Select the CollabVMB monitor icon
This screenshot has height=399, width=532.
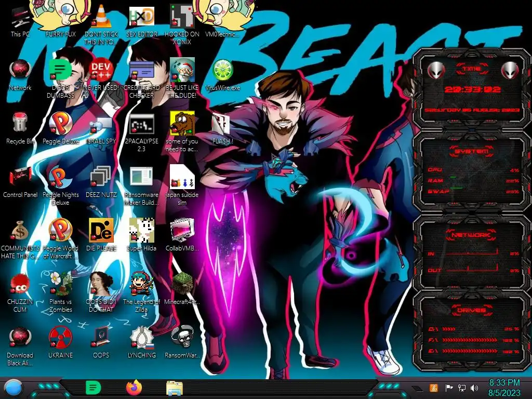[182, 230]
